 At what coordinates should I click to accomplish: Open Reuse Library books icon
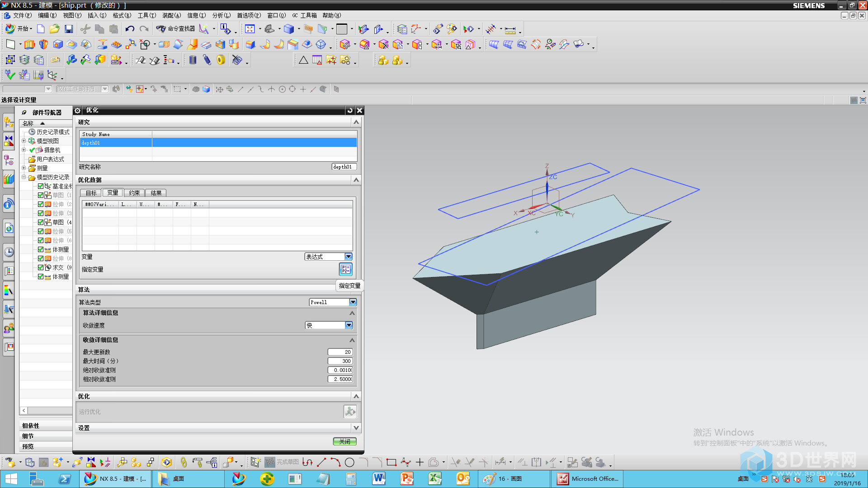click(x=9, y=179)
